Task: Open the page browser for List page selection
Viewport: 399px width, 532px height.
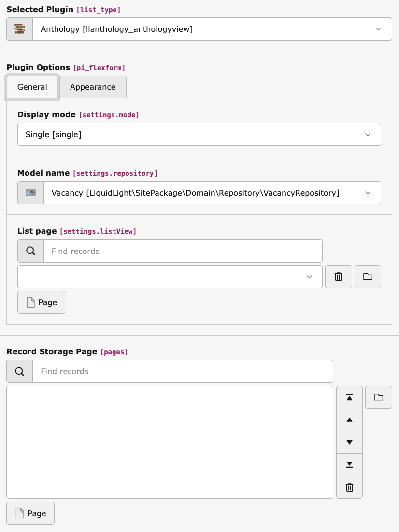Action: coord(368,276)
